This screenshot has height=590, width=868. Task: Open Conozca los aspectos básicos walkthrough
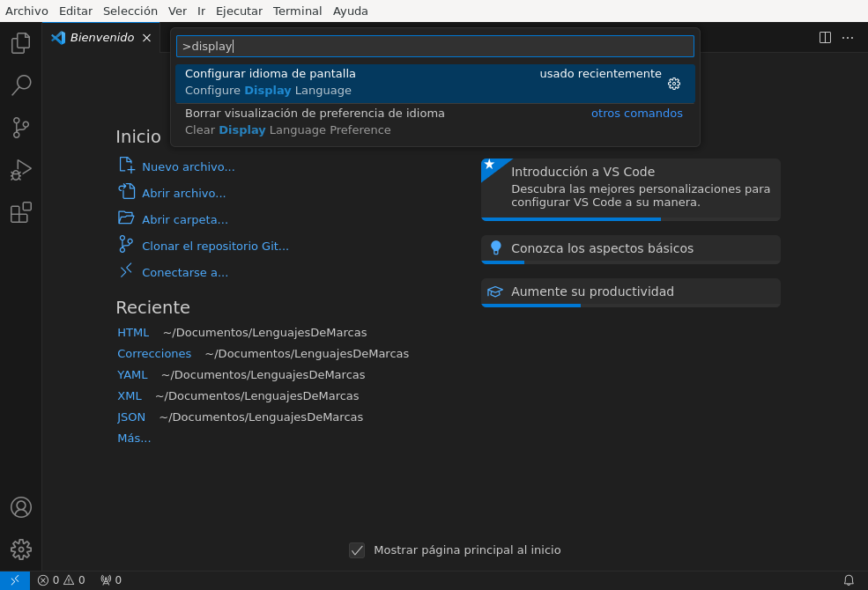coord(631,249)
